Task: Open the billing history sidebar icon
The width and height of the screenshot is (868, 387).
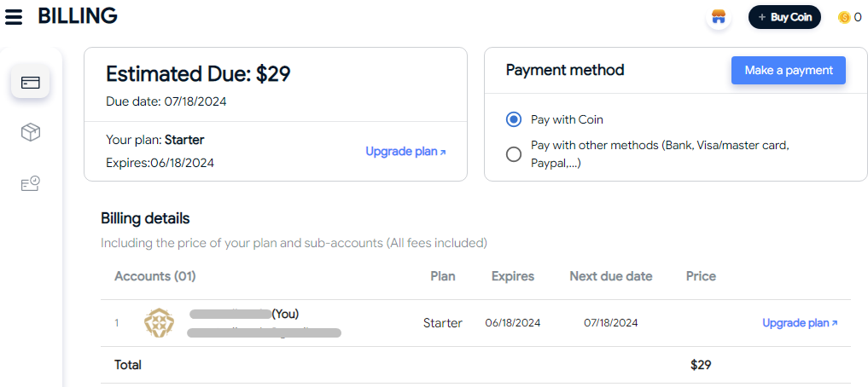Action: click(31, 183)
